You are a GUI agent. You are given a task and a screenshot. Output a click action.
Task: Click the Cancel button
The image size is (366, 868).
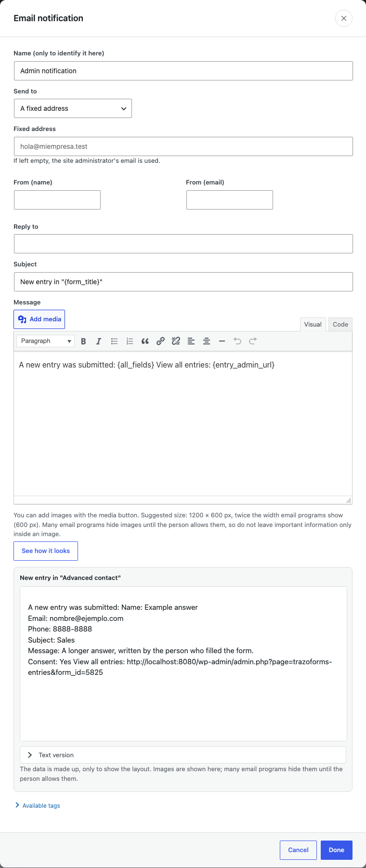[298, 850]
